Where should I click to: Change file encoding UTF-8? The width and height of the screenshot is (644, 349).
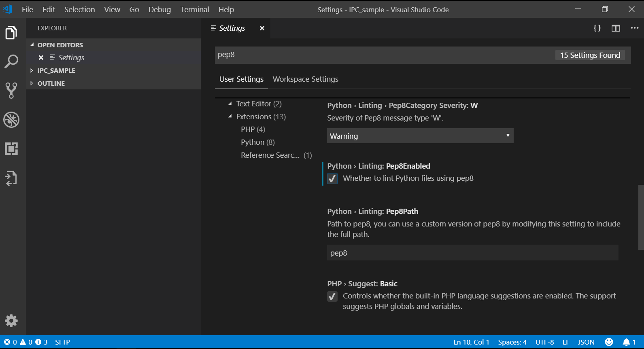pyautogui.click(x=544, y=342)
